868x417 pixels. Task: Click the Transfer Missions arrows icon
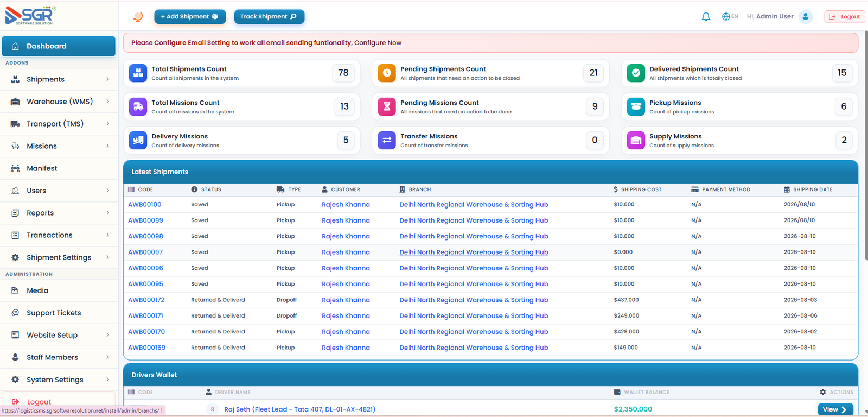[x=387, y=140]
